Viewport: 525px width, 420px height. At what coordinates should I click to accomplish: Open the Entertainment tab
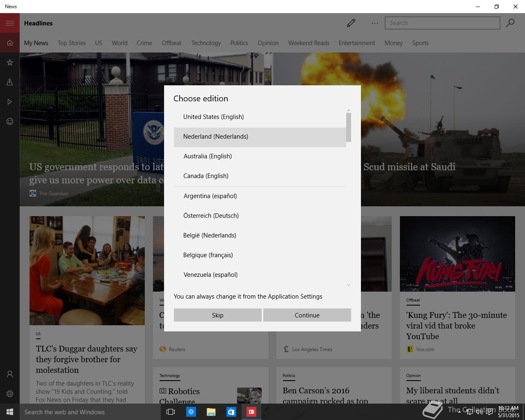pos(357,43)
